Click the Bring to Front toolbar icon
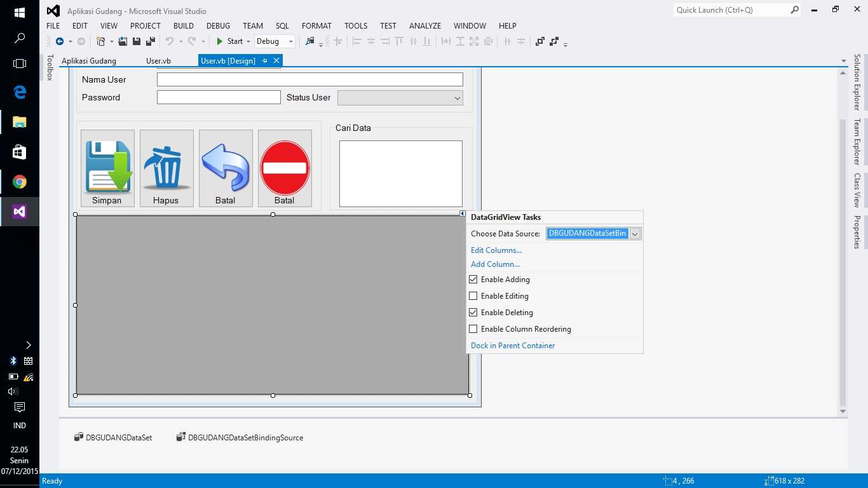 [540, 41]
